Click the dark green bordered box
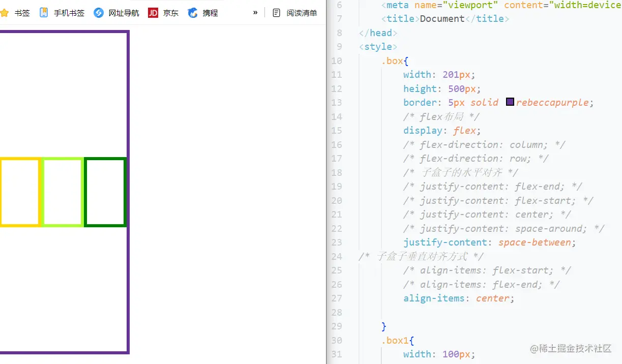This screenshot has width=622, height=364. 105,192
